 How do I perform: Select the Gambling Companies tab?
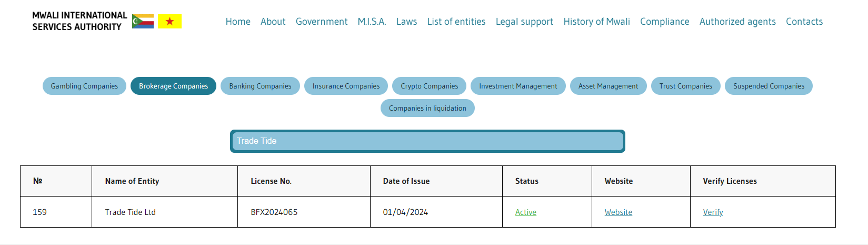click(x=84, y=86)
